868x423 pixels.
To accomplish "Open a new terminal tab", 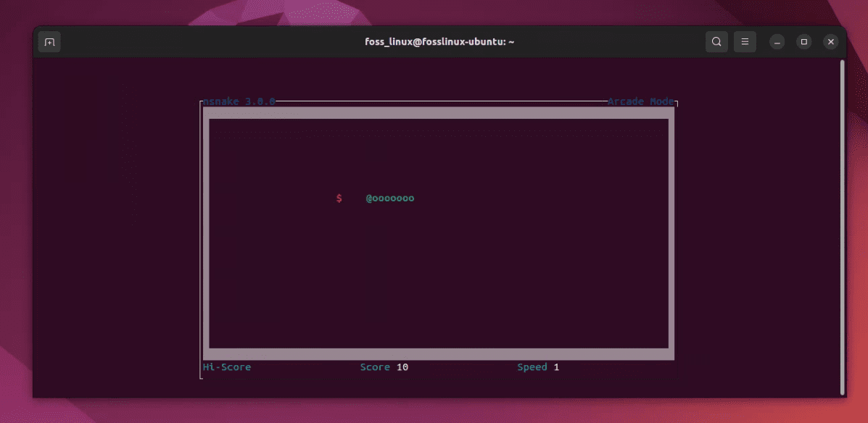I will (x=49, y=42).
